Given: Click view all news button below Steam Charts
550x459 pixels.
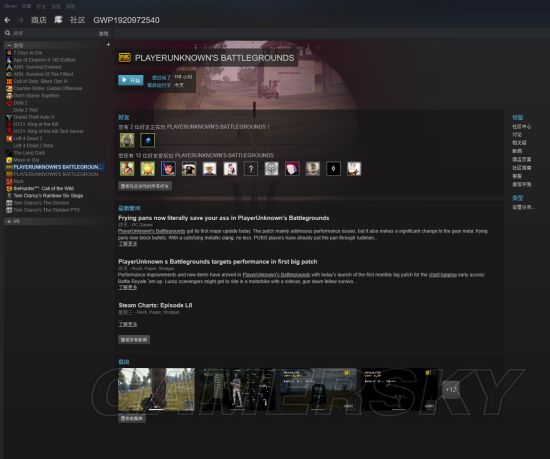Looking at the screenshot, I should tap(134, 339).
